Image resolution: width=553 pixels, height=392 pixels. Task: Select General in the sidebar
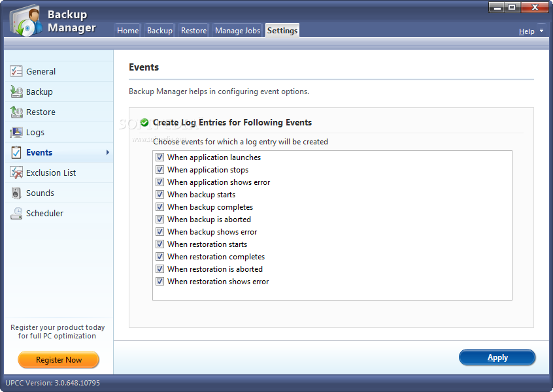click(x=59, y=71)
